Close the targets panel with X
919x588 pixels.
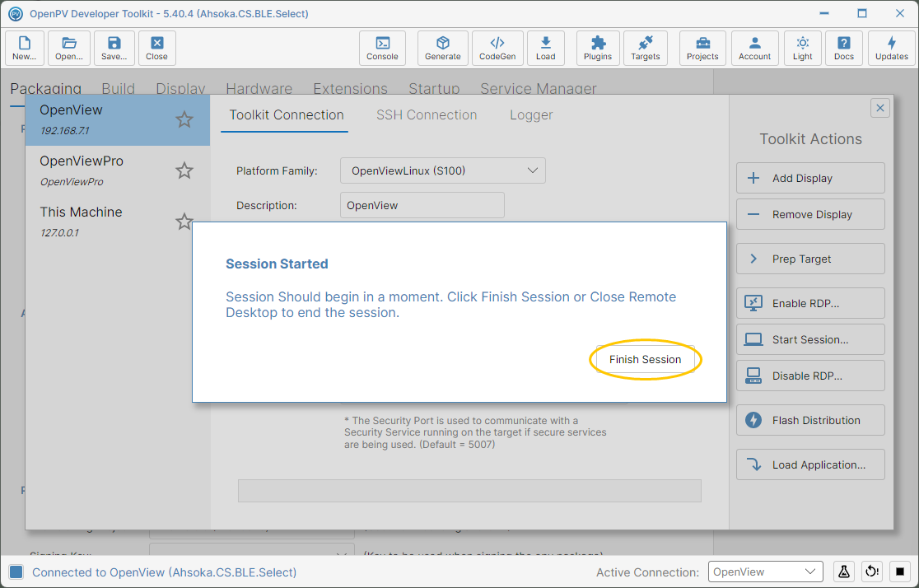879,108
